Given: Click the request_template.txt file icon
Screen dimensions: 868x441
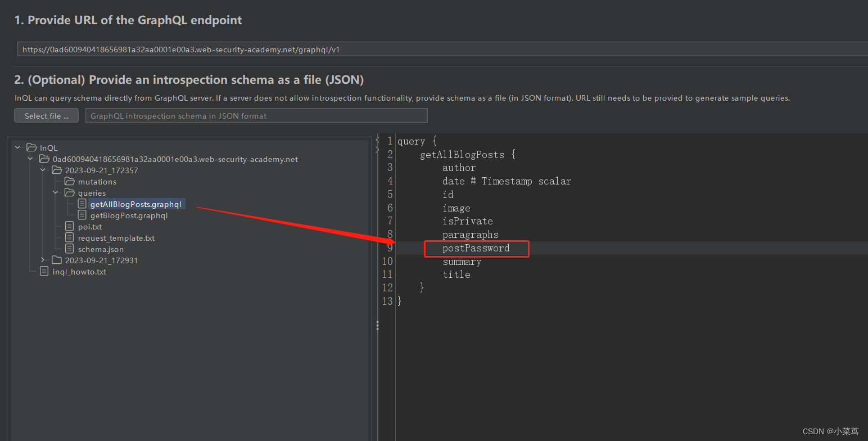Looking at the screenshot, I should coord(70,237).
